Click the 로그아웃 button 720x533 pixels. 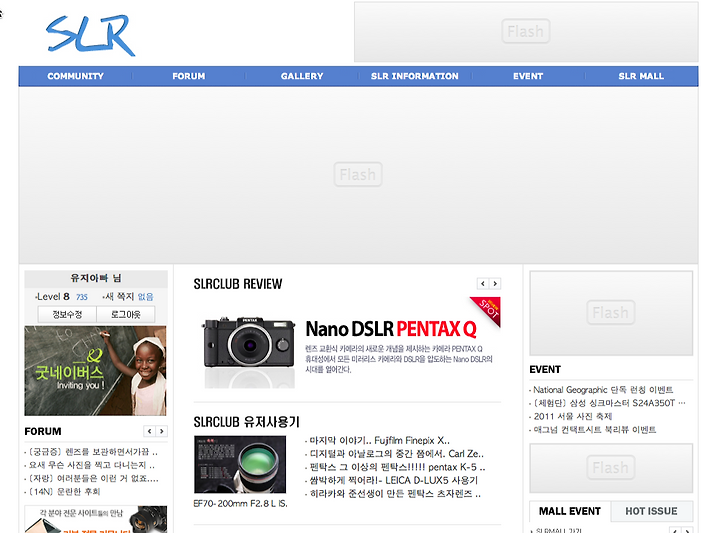tap(126, 314)
